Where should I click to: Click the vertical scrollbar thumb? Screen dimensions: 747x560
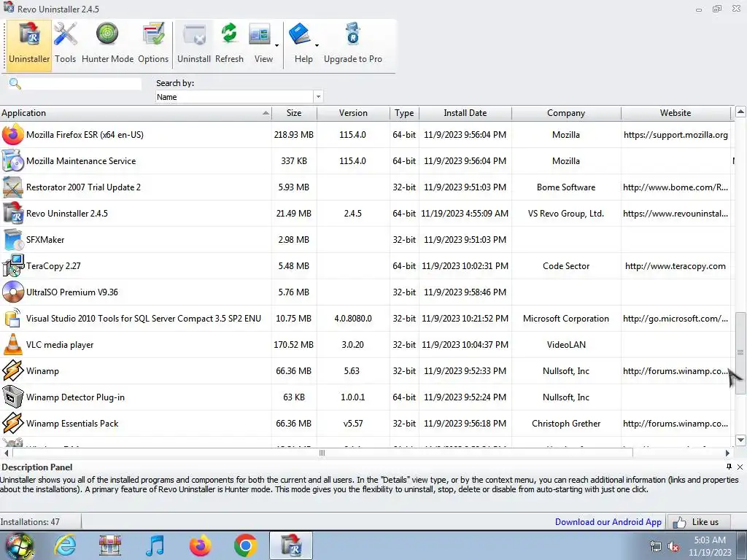[x=740, y=353]
